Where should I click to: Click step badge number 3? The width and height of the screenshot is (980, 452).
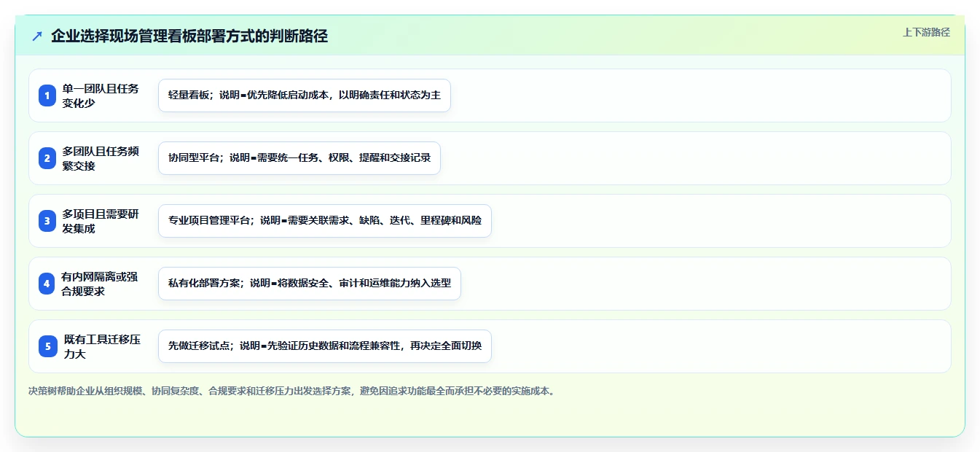click(x=47, y=221)
